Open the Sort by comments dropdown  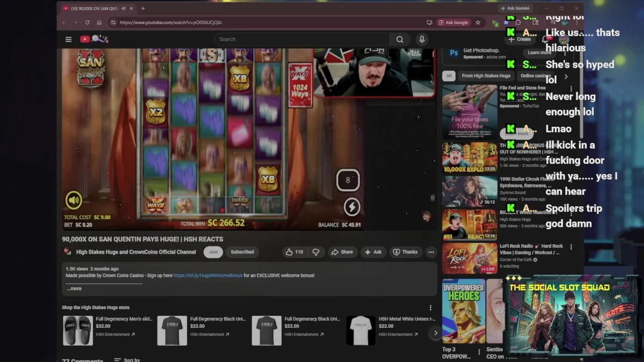127,359
